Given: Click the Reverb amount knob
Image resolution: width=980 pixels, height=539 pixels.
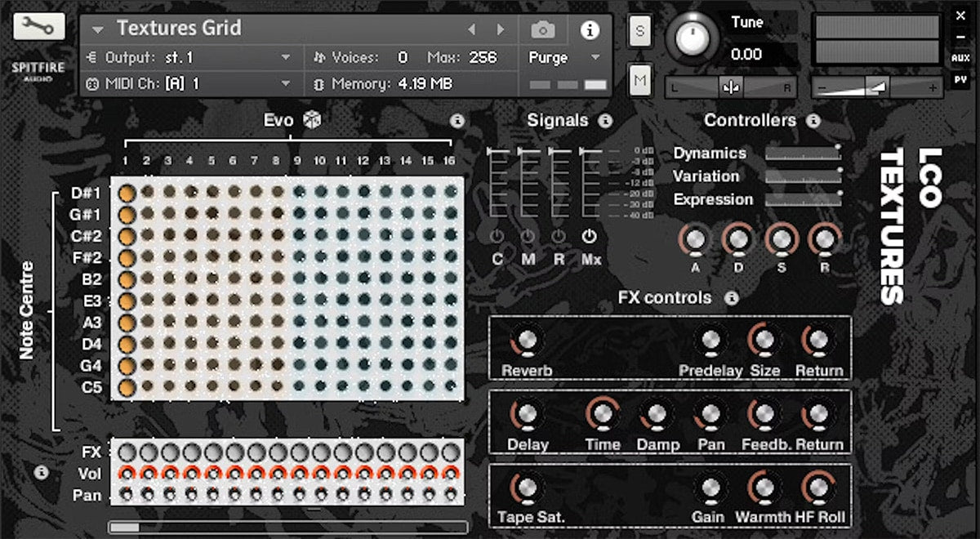Looking at the screenshot, I should click(x=527, y=341).
